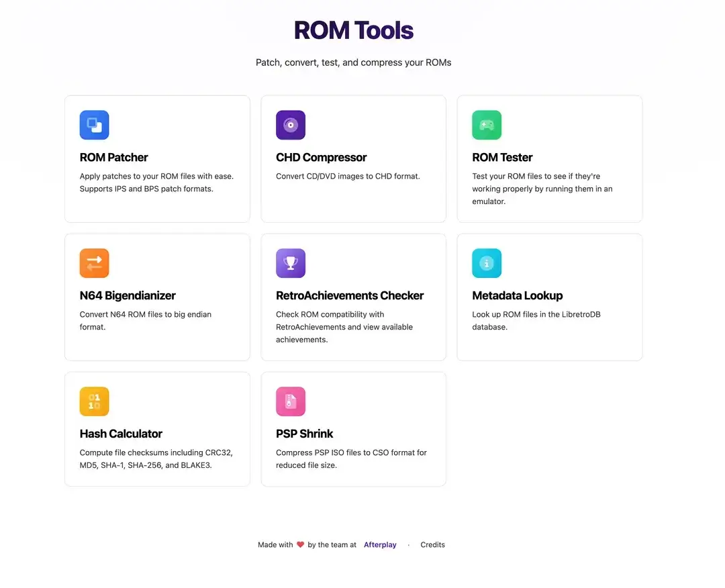The width and height of the screenshot is (725, 588).
Task: Click the purple CHD Compressor disc icon
Action: coord(290,125)
